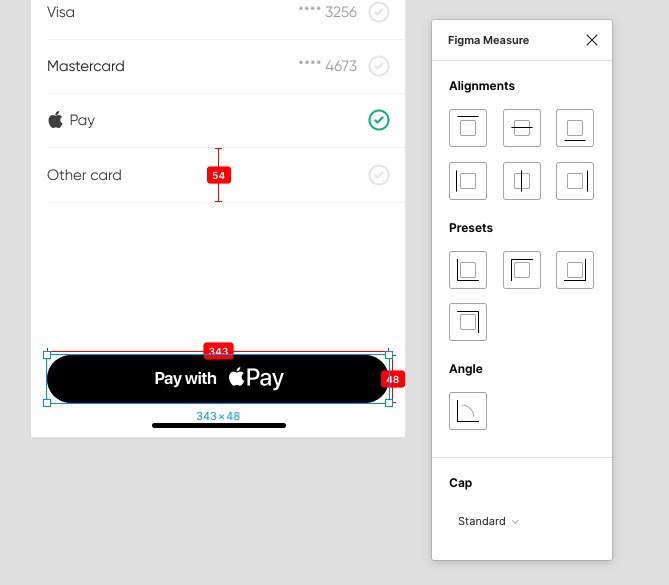The width and height of the screenshot is (669, 585).
Task: Toggle the Apple Pay green checkmark
Action: point(379,120)
